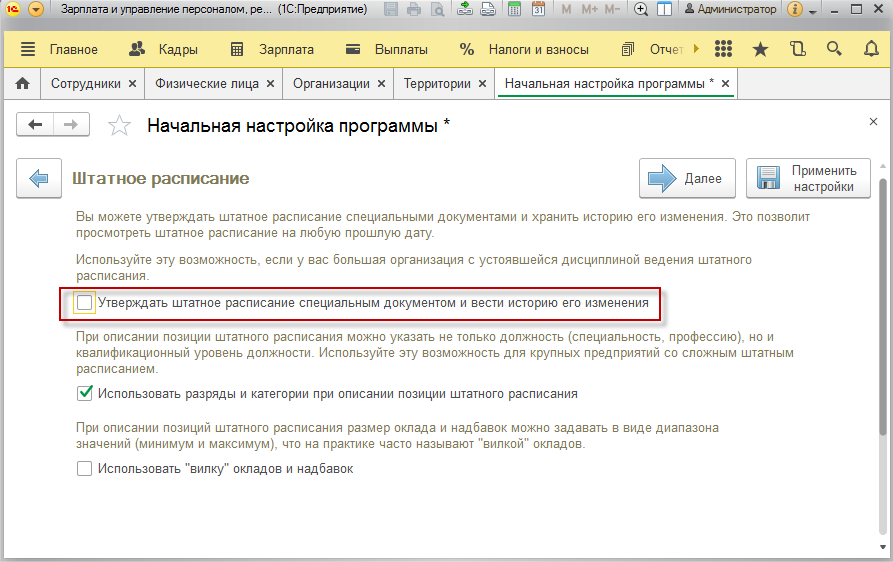Open the functions grid menu icon

(x=724, y=49)
